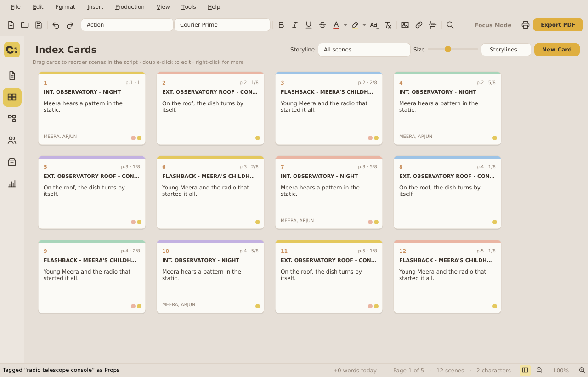
Task: Open the Characters view in the sidebar
Action: [x=12, y=140]
